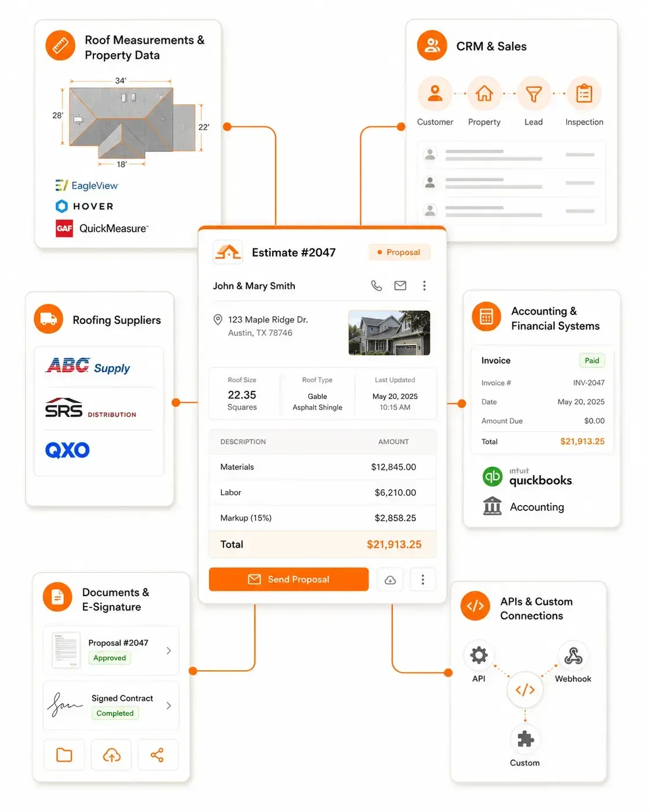Click the folder icon in Documents card
The image size is (650, 812).
[x=64, y=755]
